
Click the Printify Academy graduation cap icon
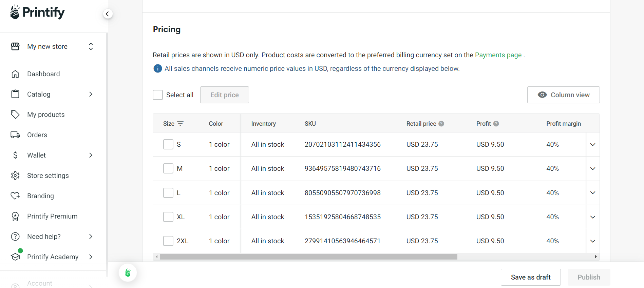pos(15,257)
